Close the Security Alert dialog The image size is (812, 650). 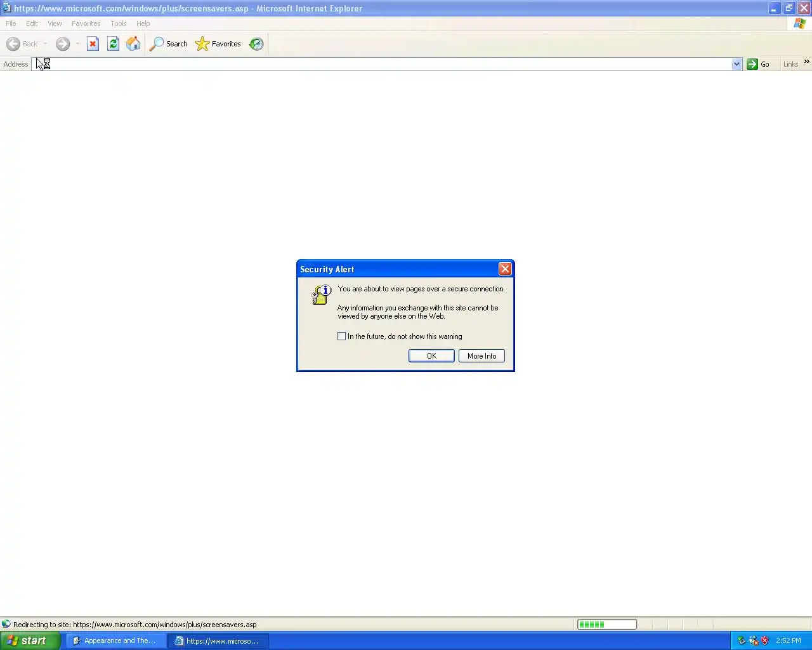[x=505, y=269]
